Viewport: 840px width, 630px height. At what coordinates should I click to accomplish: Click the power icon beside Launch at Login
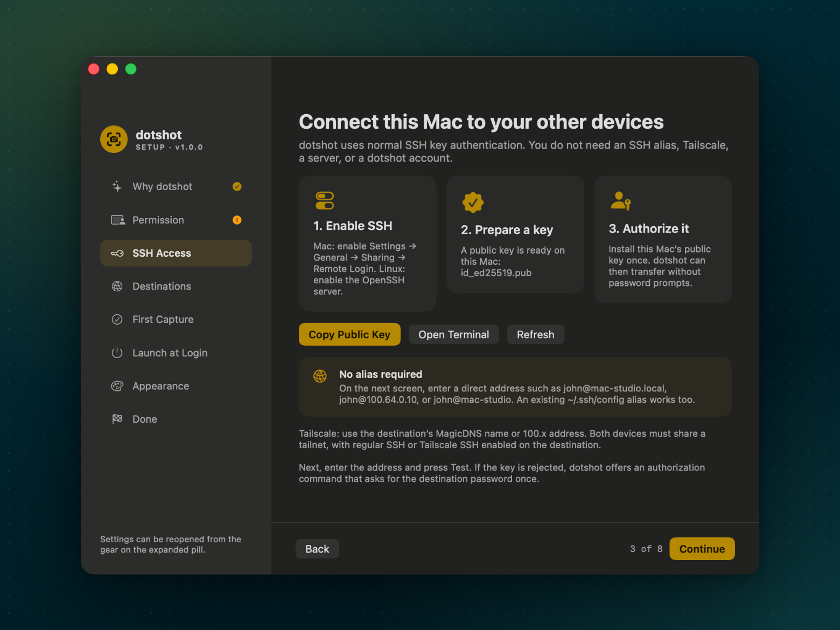(117, 353)
